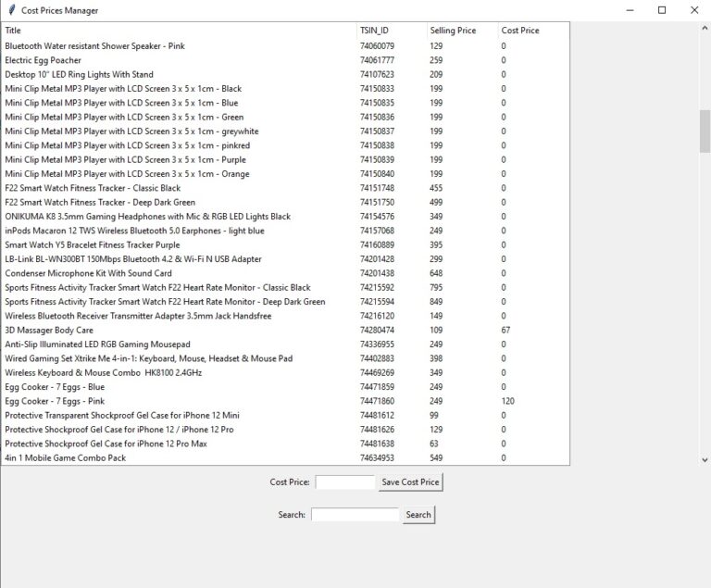Focus the Cost Price entry field
Image resolution: width=711 pixels, height=588 pixels.
pos(345,482)
